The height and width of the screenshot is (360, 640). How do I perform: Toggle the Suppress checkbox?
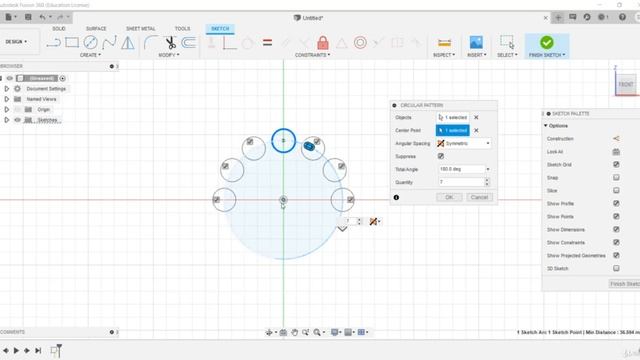tap(441, 156)
